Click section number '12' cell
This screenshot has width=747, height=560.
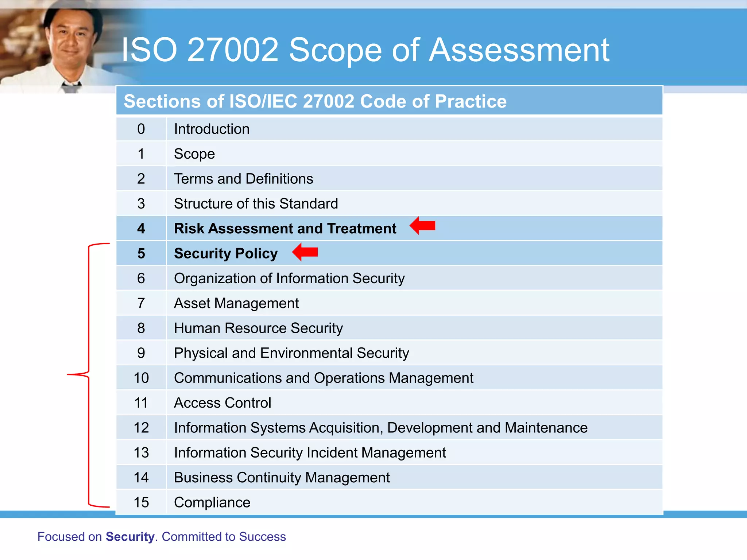point(141,428)
